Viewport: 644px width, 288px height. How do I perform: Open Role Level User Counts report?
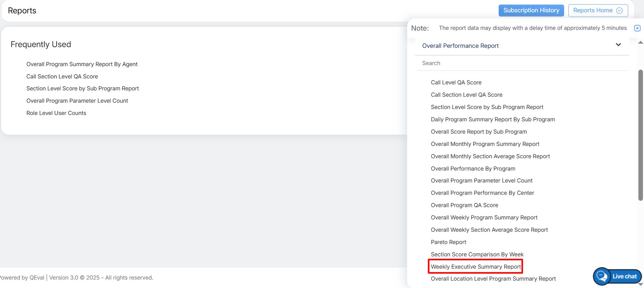pos(56,113)
